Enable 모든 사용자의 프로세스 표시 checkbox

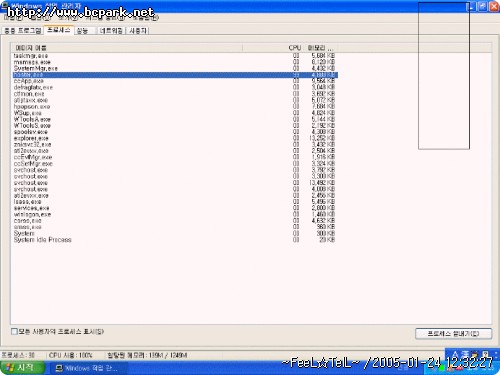(x=14, y=331)
